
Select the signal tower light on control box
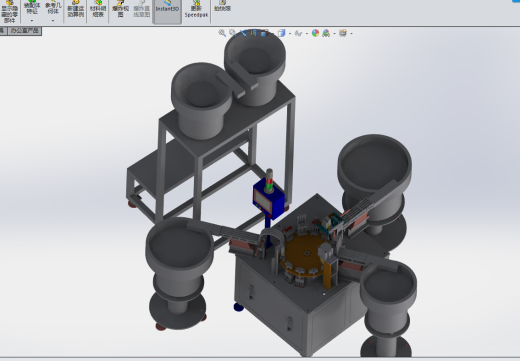[x=269, y=181]
